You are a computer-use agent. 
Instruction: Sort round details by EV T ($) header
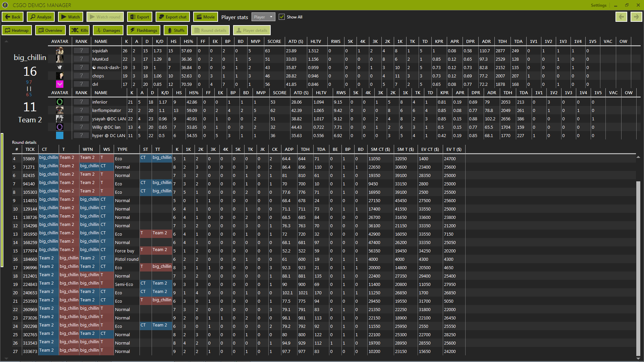[x=454, y=149]
